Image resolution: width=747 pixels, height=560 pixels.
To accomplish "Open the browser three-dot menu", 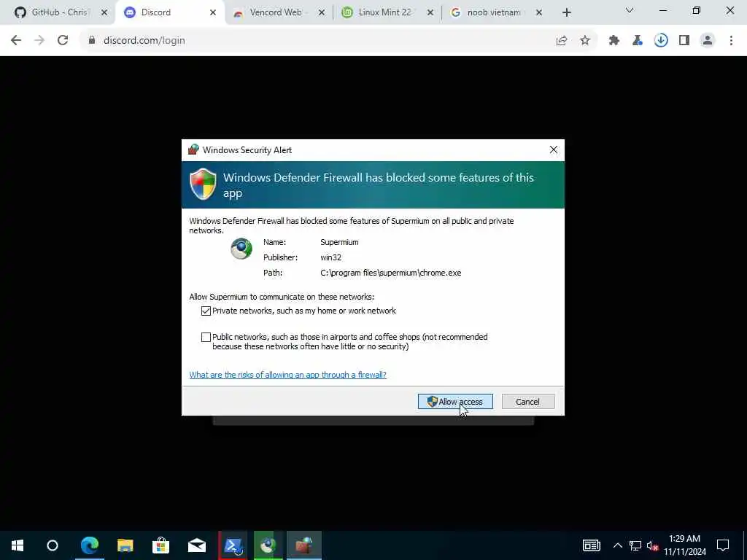I will coord(731,41).
